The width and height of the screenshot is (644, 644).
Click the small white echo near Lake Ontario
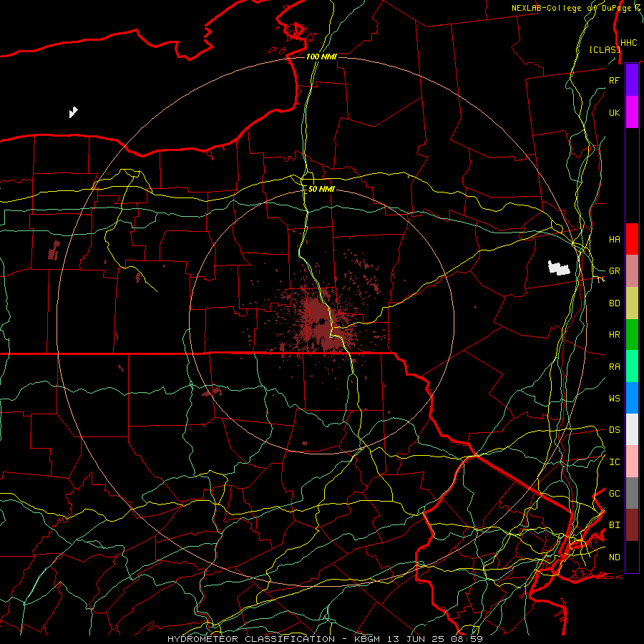click(x=73, y=112)
